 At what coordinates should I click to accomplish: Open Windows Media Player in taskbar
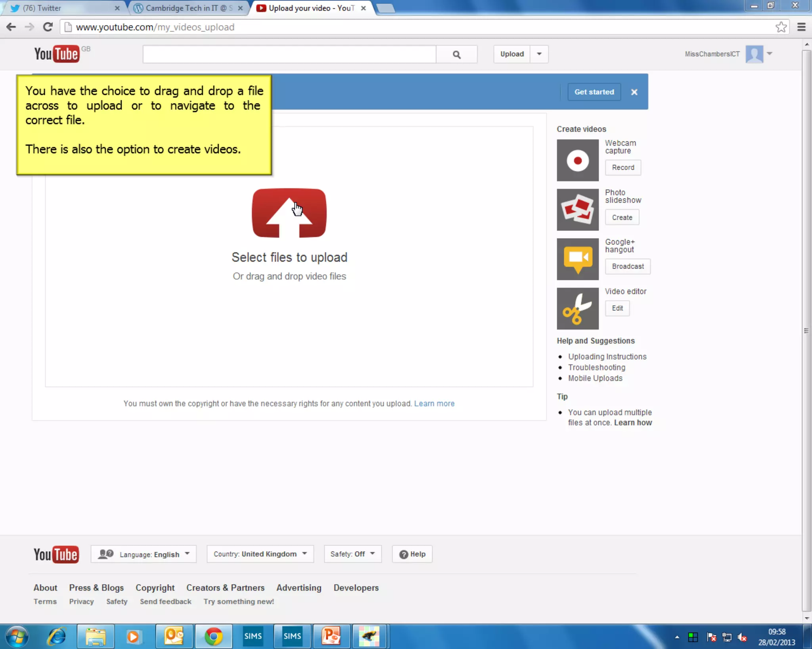click(133, 636)
